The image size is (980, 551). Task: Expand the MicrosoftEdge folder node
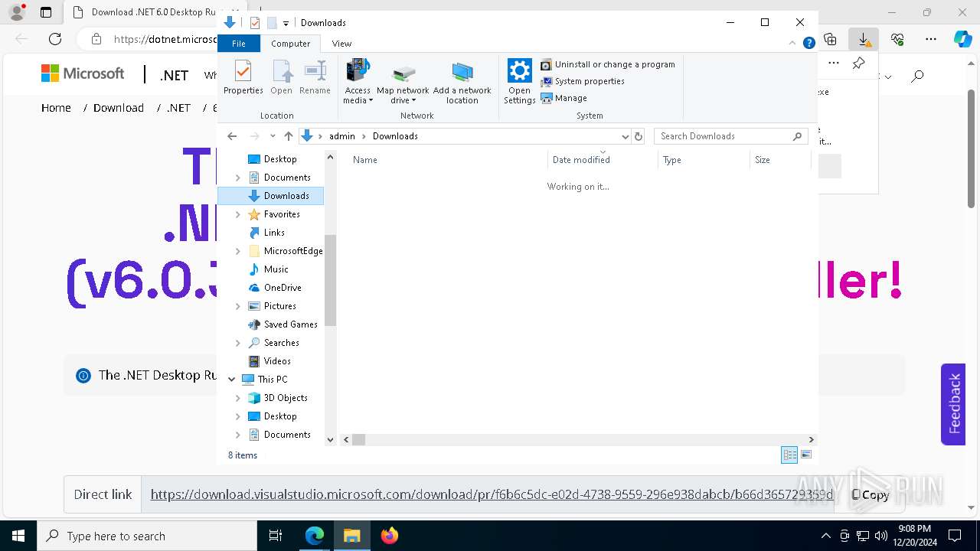[x=238, y=251]
